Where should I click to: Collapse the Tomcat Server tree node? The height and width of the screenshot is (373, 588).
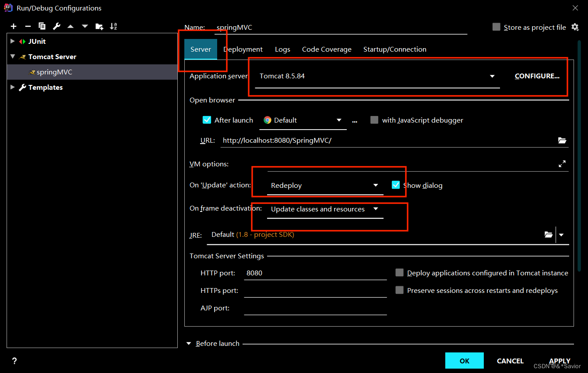[x=12, y=56]
